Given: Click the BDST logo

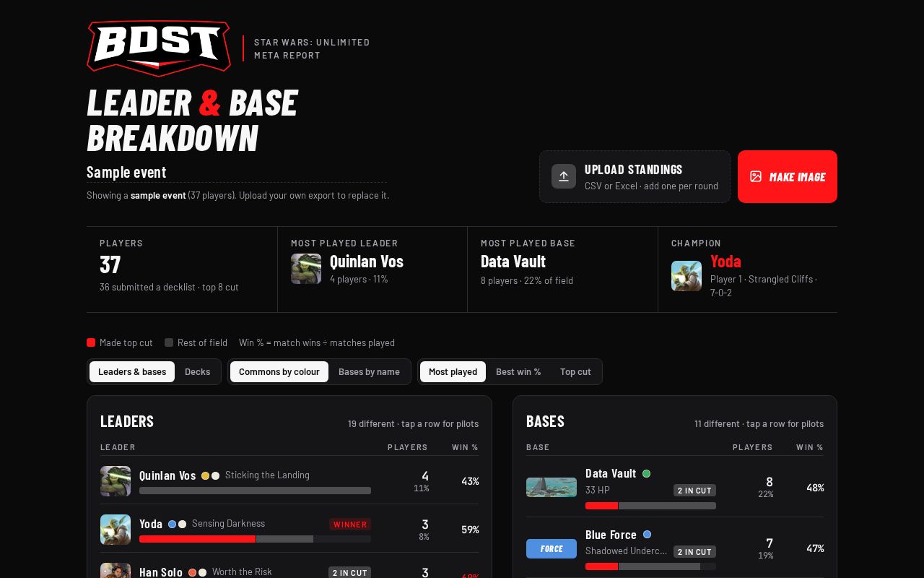Looking at the screenshot, I should point(159,48).
